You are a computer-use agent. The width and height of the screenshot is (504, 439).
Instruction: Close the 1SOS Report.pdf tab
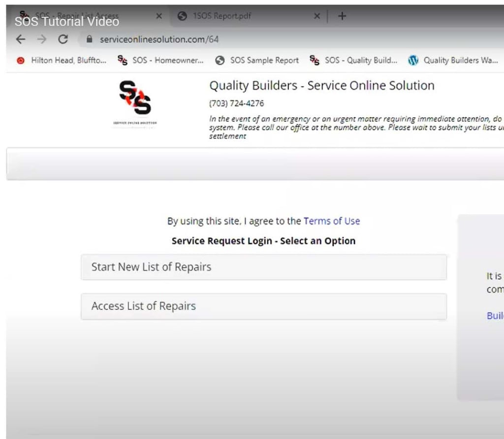pyautogui.click(x=317, y=16)
